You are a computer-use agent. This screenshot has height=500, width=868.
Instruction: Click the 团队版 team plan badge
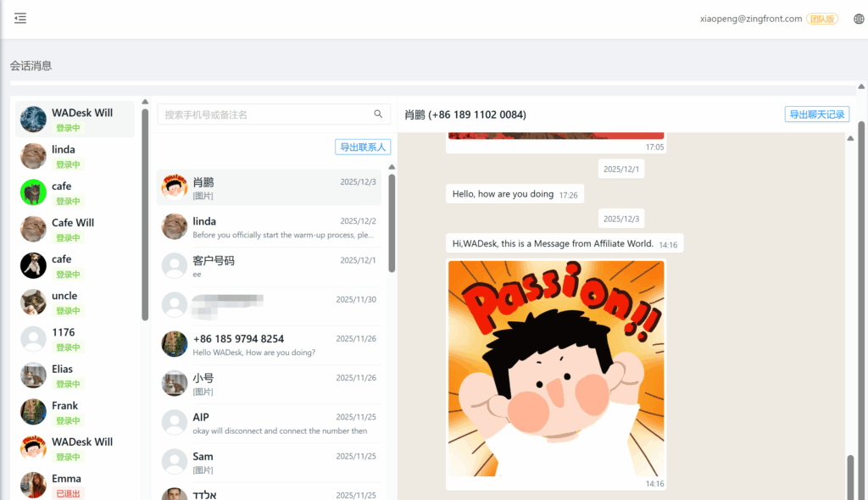822,19
